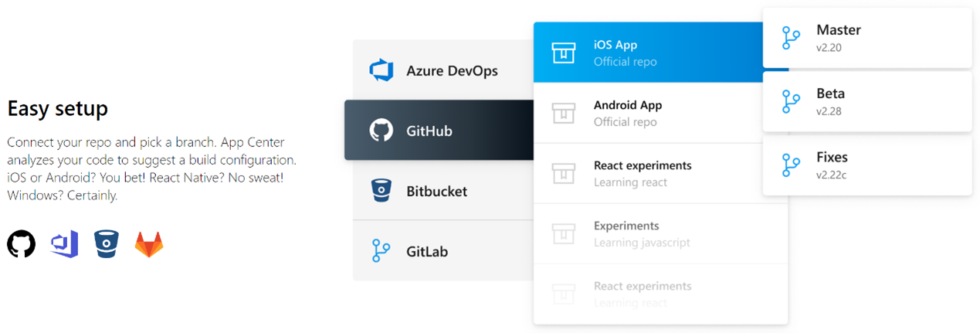Click the 'Learning javascript' subtitle
This screenshot has height=333, width=980.
642,243
